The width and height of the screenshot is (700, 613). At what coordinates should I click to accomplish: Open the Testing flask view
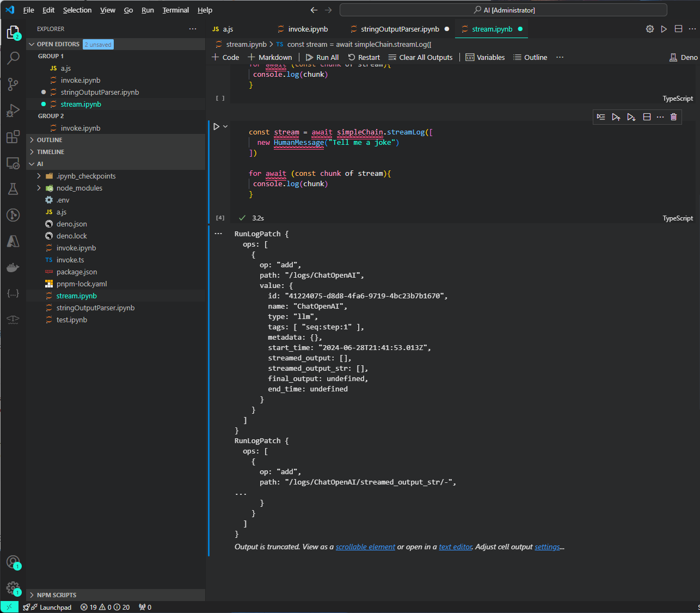point(13,189)
